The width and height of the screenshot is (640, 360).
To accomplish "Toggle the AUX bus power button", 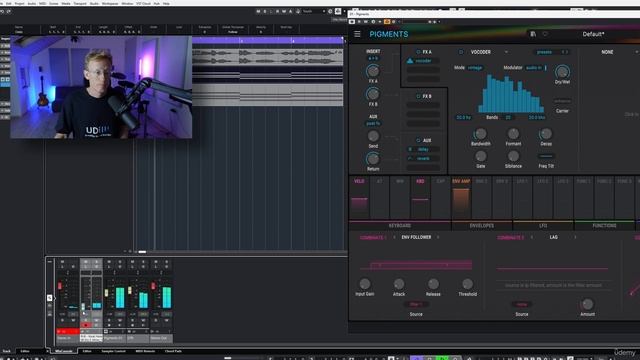I will click(x=418, y=140).
